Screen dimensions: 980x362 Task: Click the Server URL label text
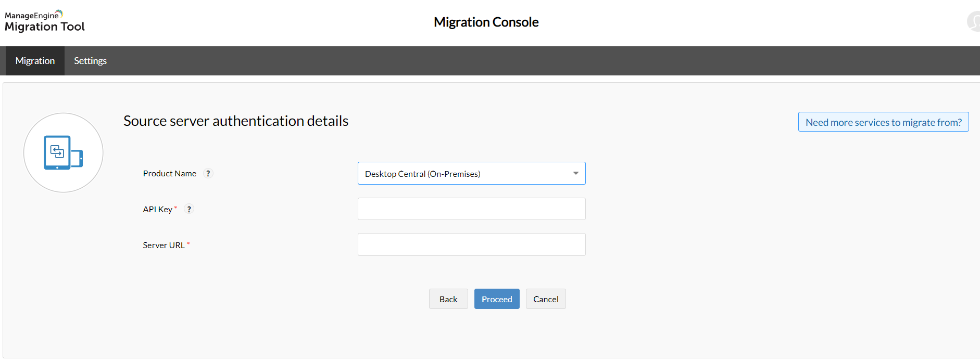164,245
